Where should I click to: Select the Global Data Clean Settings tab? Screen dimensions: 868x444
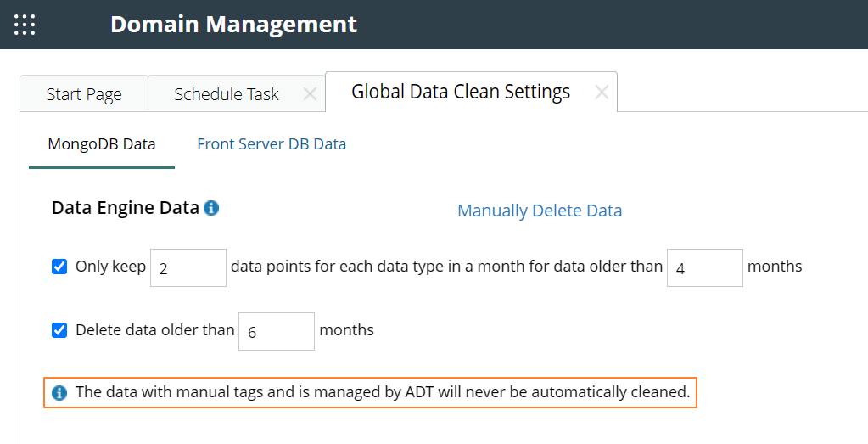[x=461, y=92]
